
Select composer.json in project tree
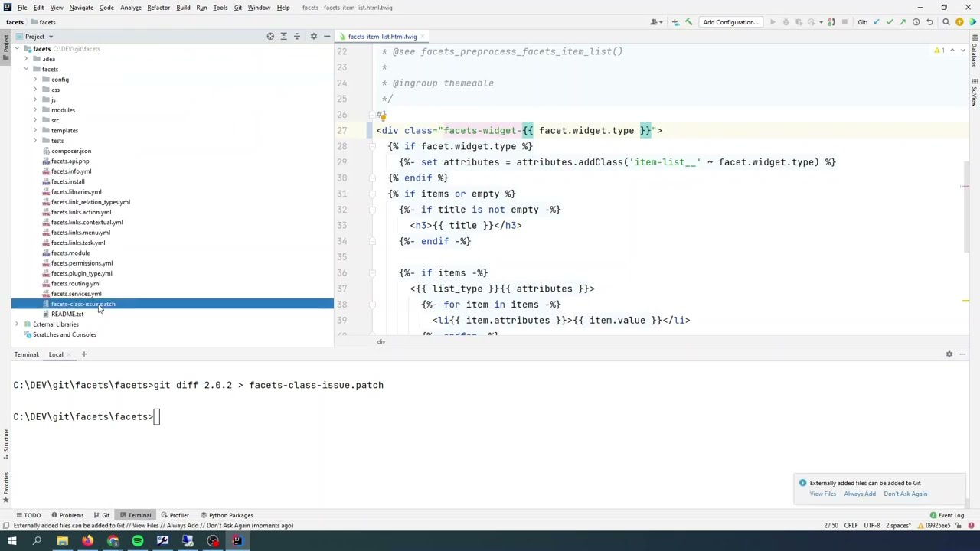point(71,151)
